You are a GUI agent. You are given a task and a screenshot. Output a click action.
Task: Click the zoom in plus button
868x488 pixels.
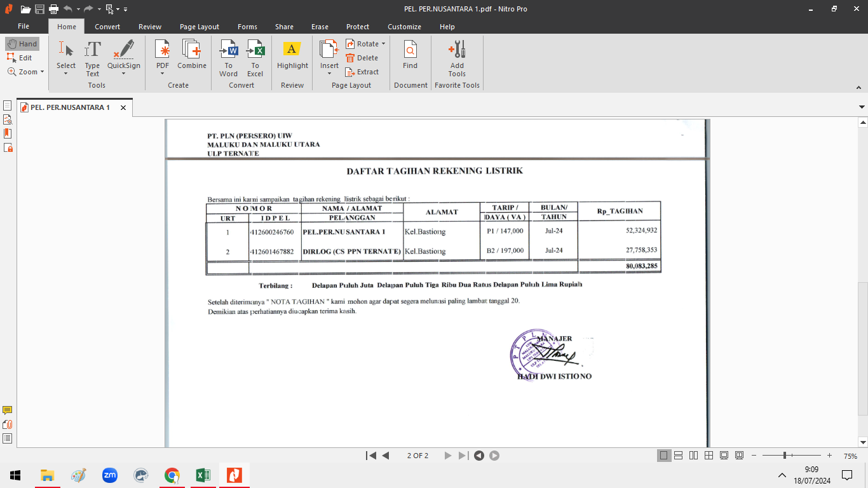(829, 456)
